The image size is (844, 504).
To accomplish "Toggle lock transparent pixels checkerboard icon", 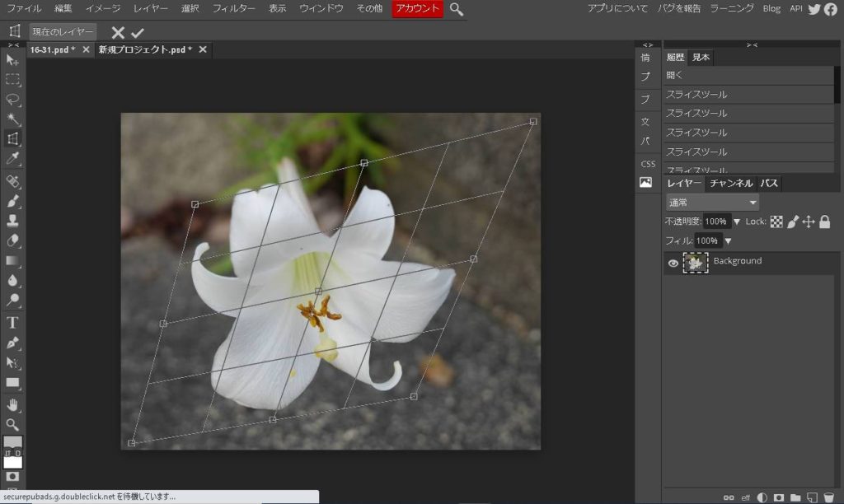I will [776, 222].
